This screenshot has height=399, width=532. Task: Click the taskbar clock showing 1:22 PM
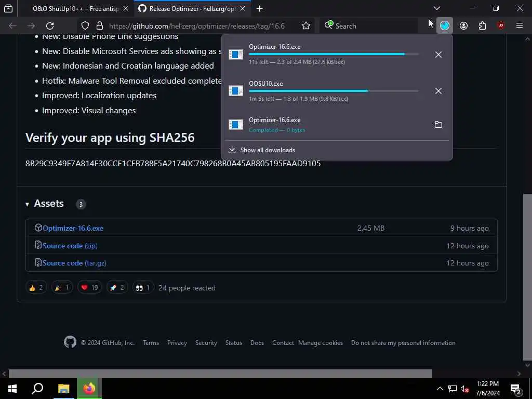click(x=487, y=389)
